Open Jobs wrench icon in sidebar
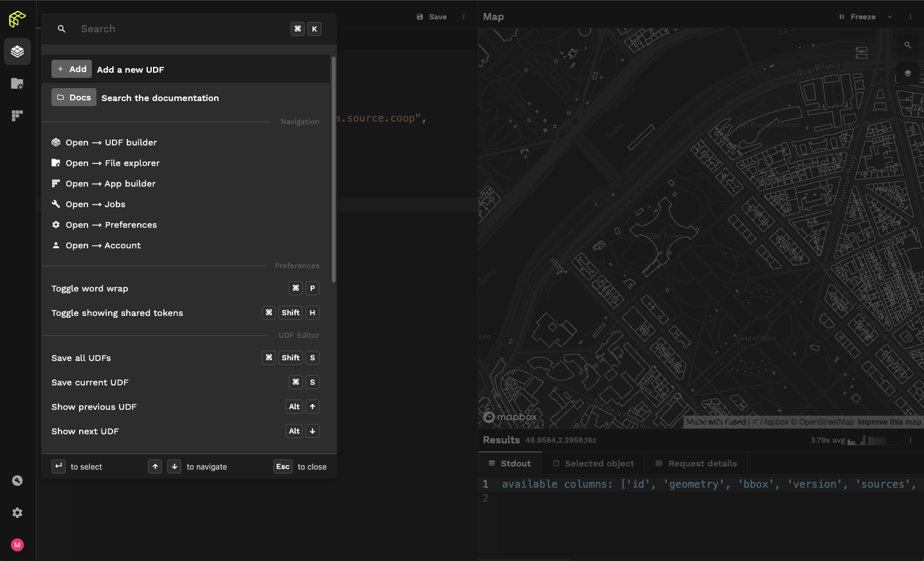Viewport: 924px width, 561px height. 17,481
